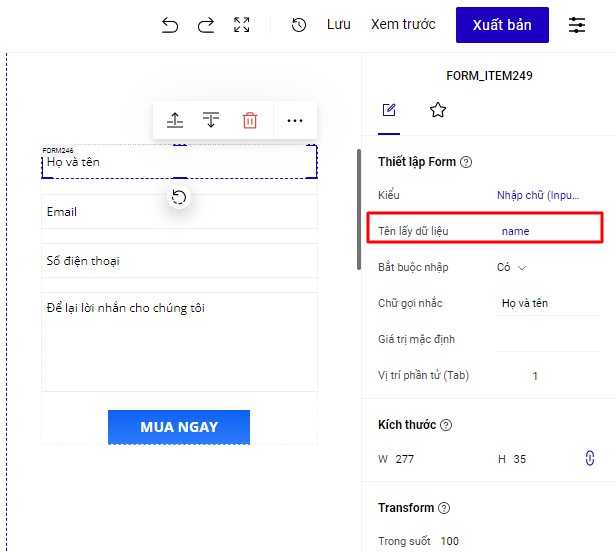Open the 'Kiểu' input type dropdown
The image size is (616, 552).
pos(537,195)
